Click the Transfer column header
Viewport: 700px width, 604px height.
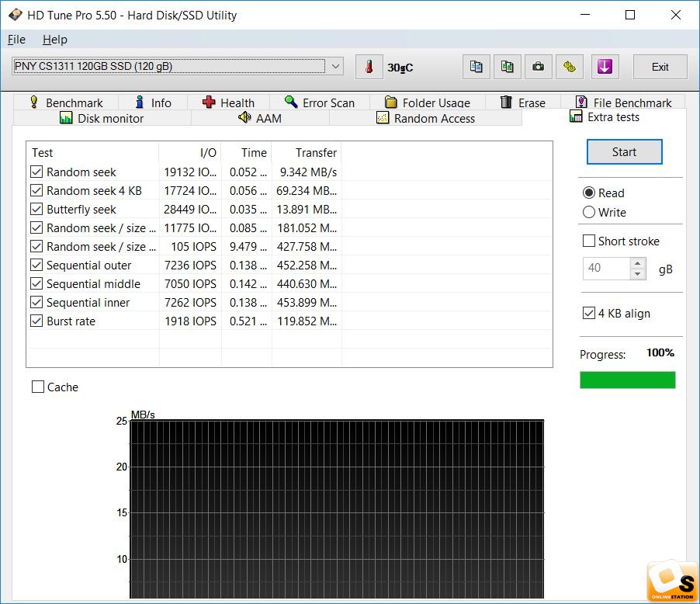[307, 153]
